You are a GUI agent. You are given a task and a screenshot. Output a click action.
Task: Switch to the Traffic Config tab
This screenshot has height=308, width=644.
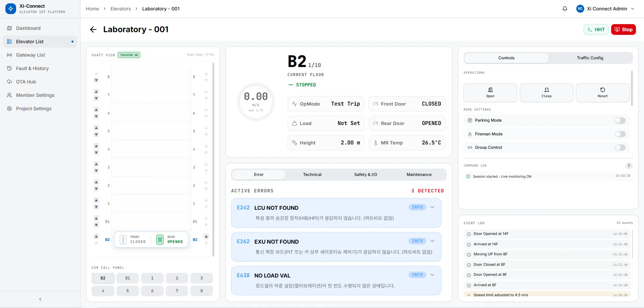pyautogui.click(x=590, y=58)
